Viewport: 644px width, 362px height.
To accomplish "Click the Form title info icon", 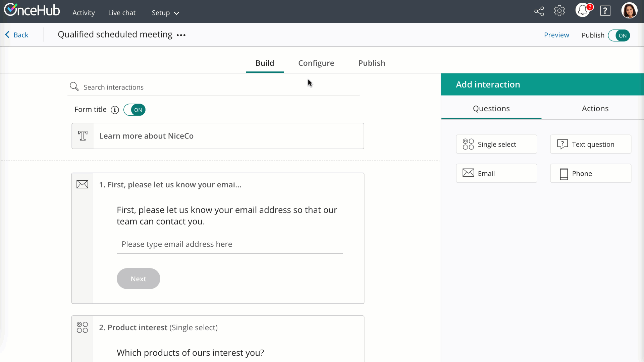I will (115, 110).
